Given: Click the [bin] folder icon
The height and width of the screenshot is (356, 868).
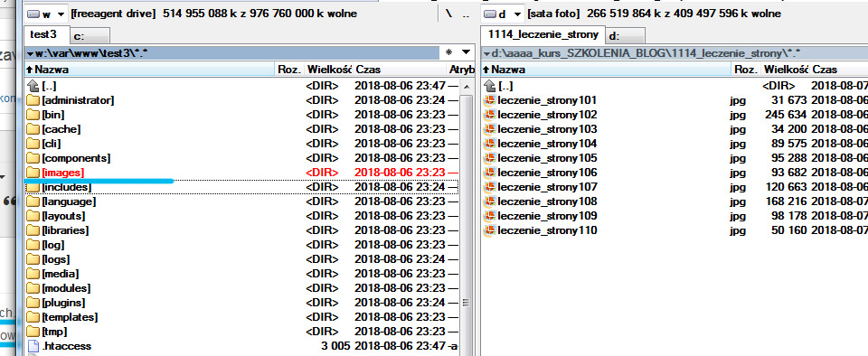Looking at the screenshot, I should [x=33, y=115].
